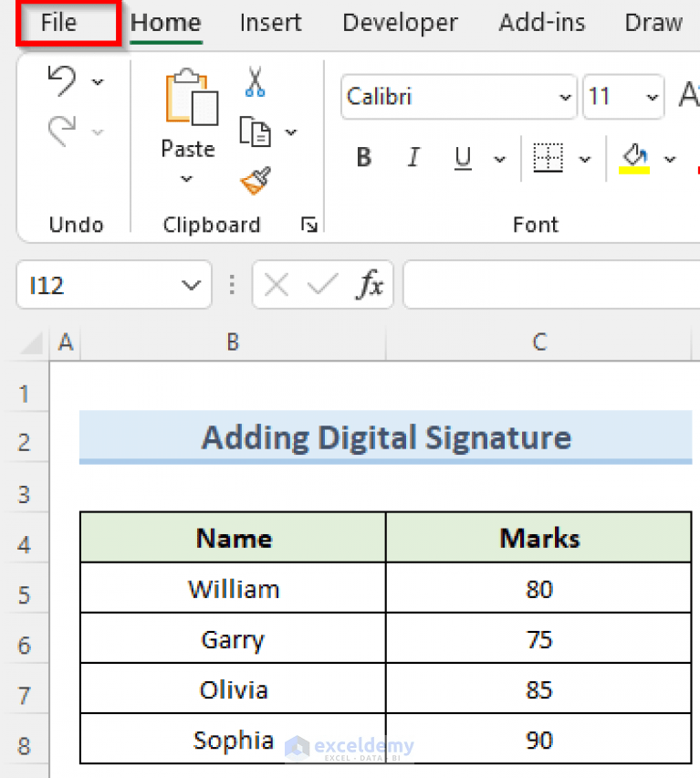
Task: Toggle Italic formatting
Action: point(413,158)
